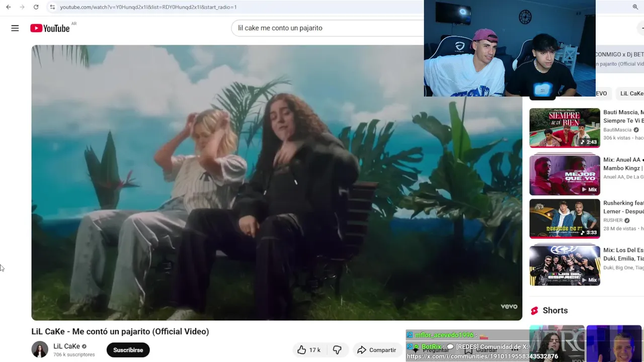Open the Los Del Espacio mix thumbnail

[565, 265]
